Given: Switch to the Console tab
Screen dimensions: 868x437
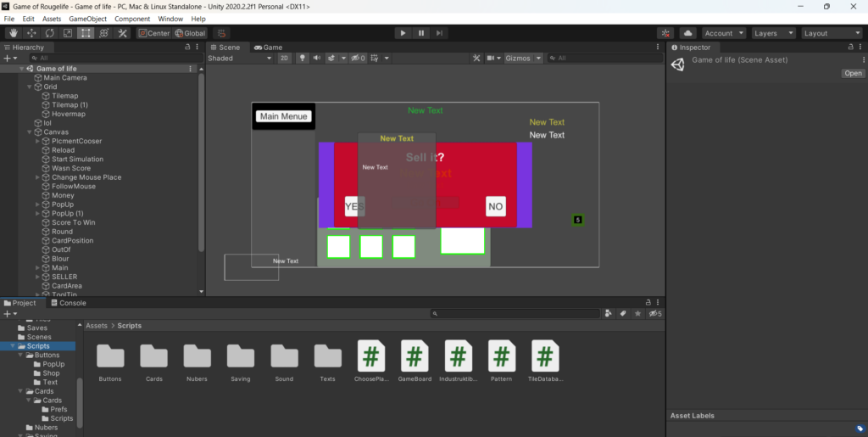Looking at the screenshot, I should pyautogui.click(x=71, y=303).
